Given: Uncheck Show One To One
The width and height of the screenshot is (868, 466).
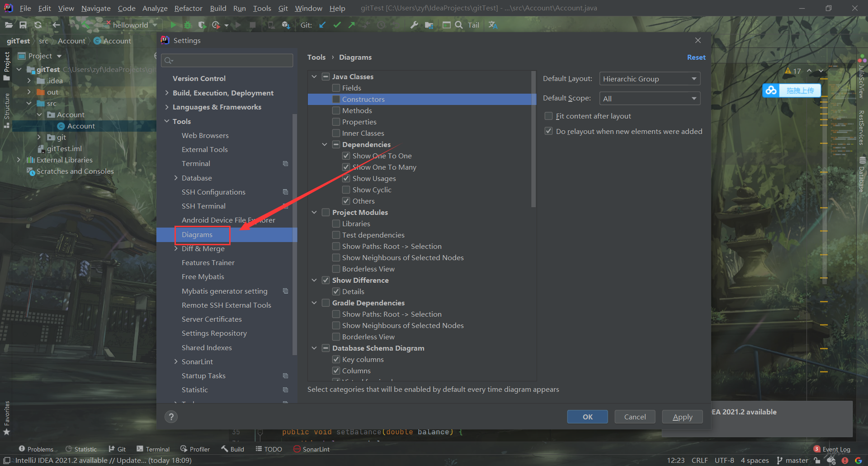Looking at the screenshot, I should pos(346,156).
